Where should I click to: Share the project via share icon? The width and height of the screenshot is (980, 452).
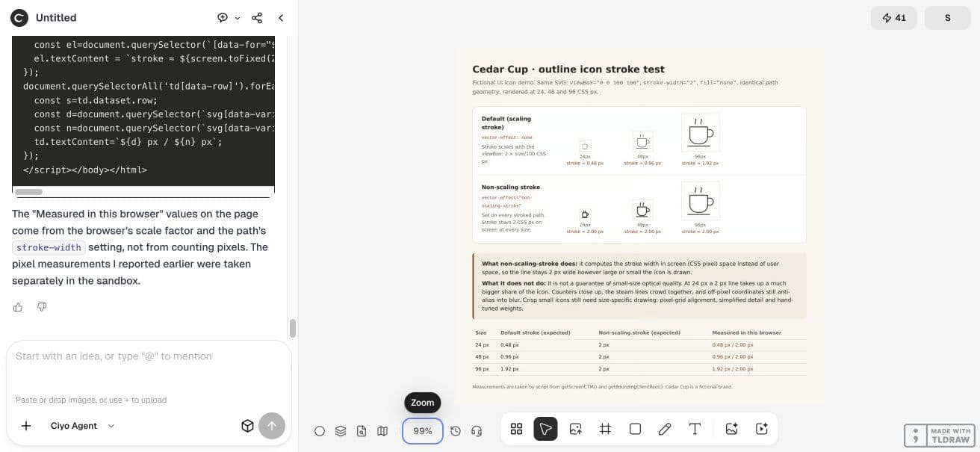(x=257, y=18)
